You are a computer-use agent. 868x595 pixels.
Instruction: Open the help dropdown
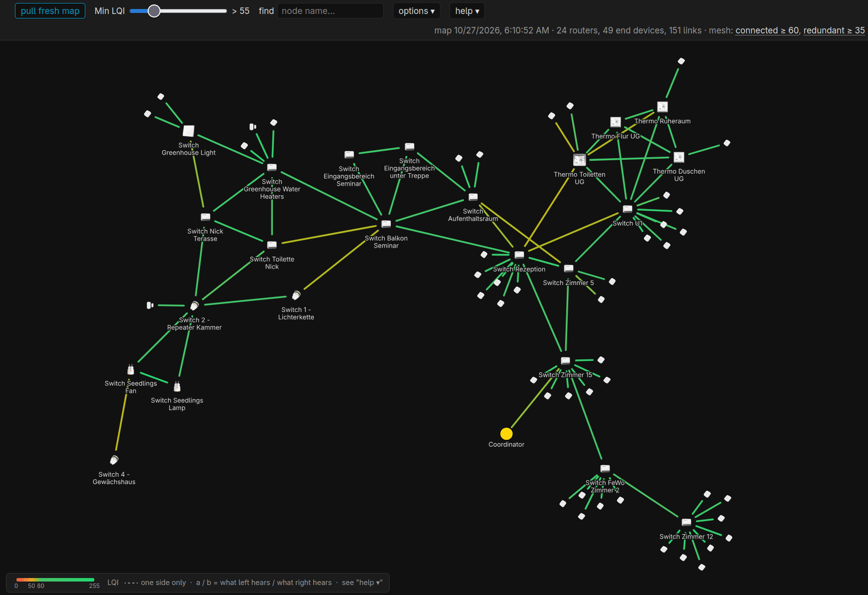tap(467, 11)
